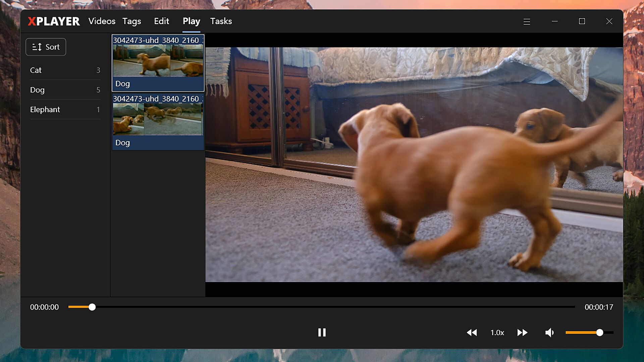Screen dimensions: 644x362
Task: Open the Sort options button
Action: [46, 47]
